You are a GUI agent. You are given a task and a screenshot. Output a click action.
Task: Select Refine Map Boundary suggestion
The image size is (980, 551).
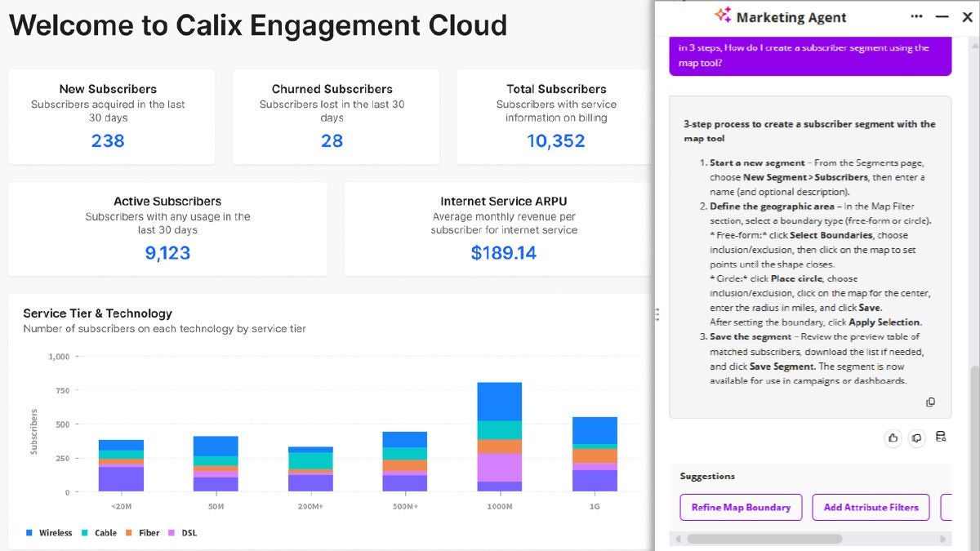[x=741, y=507]
